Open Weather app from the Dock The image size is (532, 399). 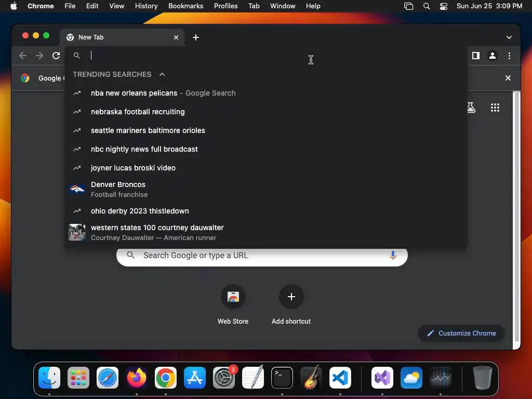411,377
